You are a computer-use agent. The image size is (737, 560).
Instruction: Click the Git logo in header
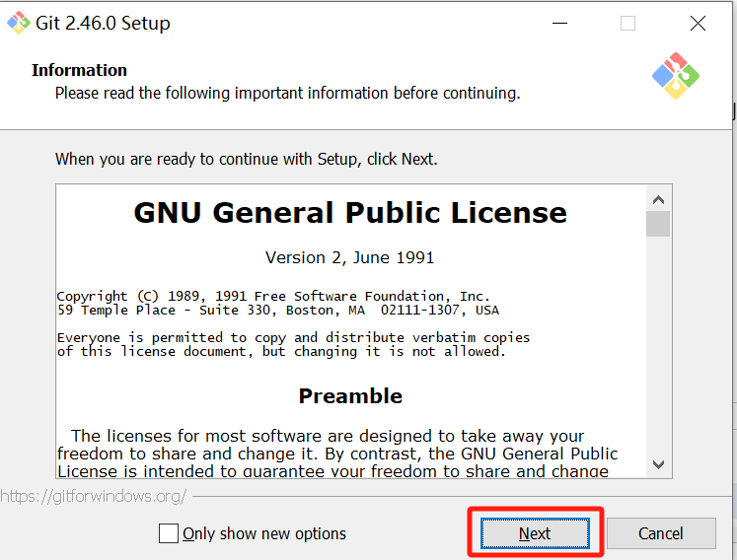point(676,76)
